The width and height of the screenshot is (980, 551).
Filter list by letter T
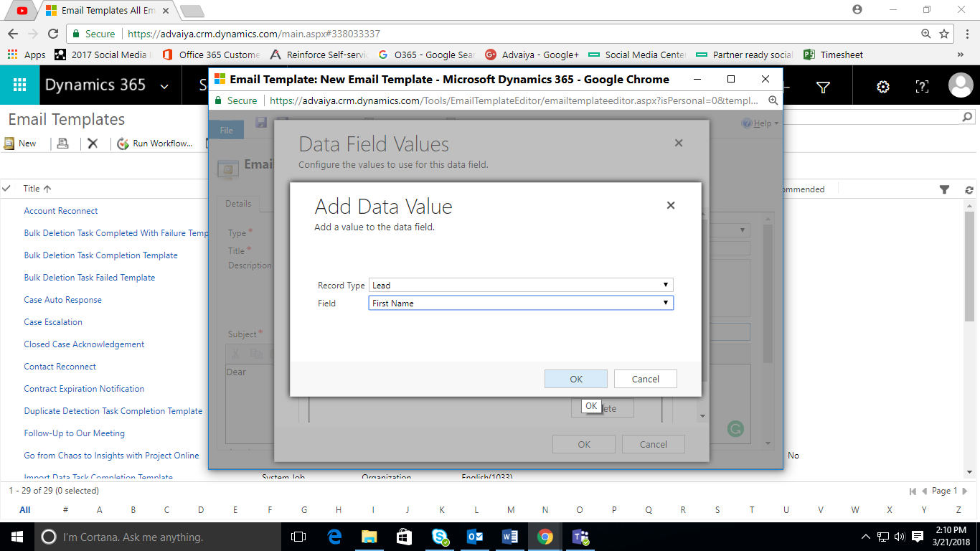click(x=752, y=510)
